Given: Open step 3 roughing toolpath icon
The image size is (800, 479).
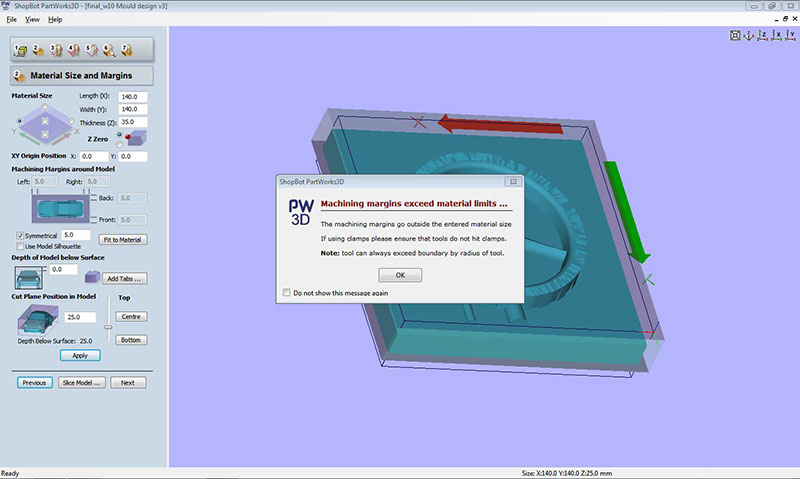Looking at the screenshot, I should pyautogui.click(x=56, y=50).
